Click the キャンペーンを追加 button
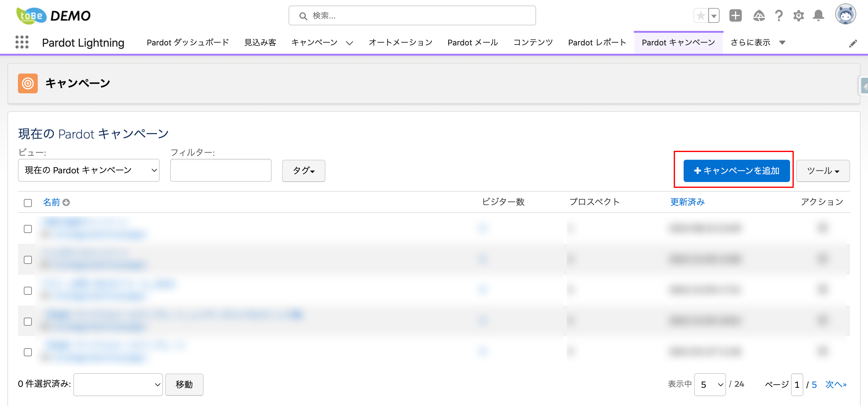Screen dimensions: 868x406 (x=736, y=171)
